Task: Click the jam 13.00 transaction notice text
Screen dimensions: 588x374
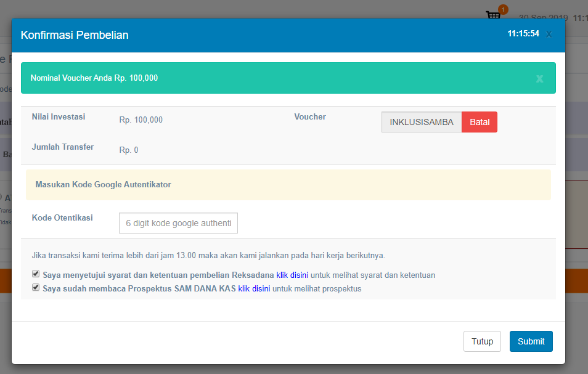Action: [x=208, y=256]
